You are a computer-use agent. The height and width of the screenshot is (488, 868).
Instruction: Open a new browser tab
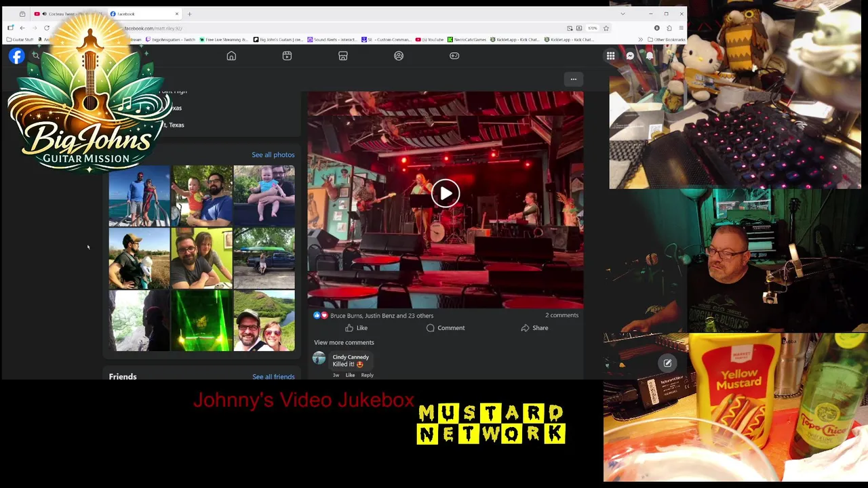pyautogui.click(x=189, y=14)
